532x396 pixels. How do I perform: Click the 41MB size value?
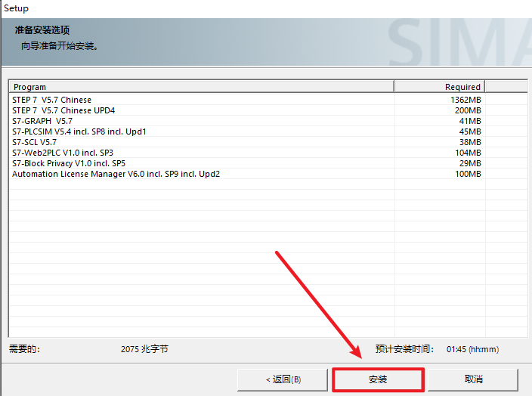point(470,121)
